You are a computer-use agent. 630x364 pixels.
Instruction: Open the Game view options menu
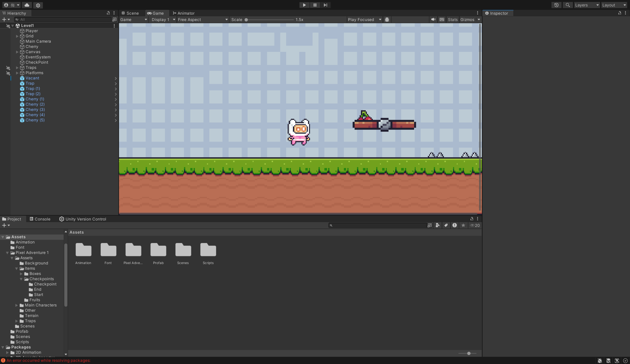click(x=477, y=13)
